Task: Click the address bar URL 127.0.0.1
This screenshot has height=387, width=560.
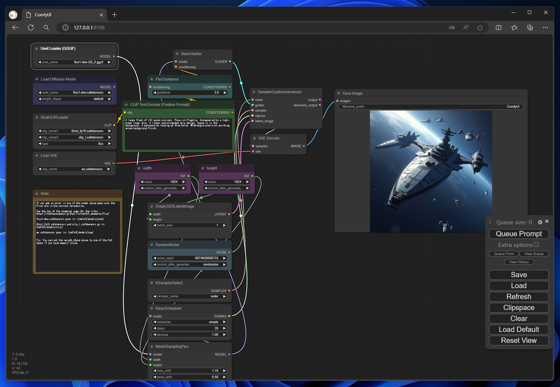Action: [x=89, y=27]
